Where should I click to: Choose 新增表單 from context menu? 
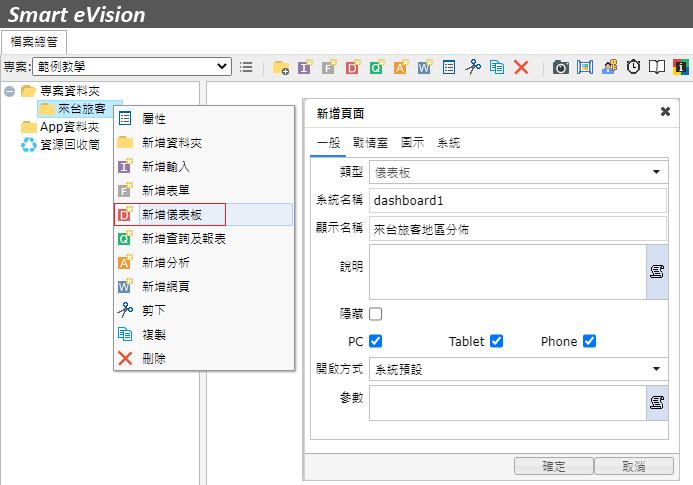(x=204, y=191)
